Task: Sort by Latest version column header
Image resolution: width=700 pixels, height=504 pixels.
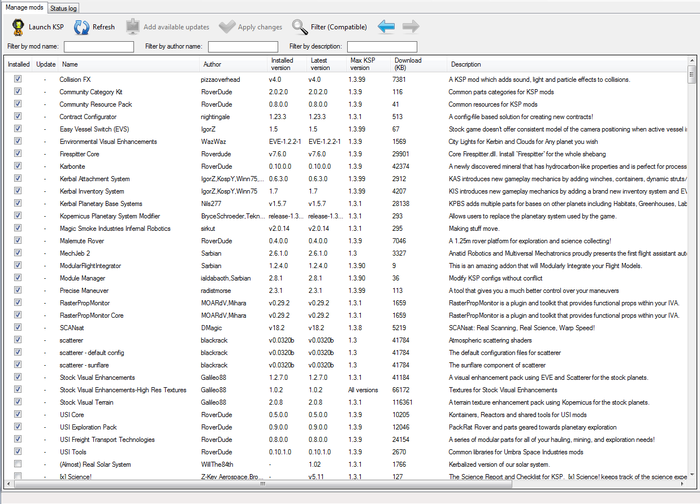Action: (x=327, y=64)
